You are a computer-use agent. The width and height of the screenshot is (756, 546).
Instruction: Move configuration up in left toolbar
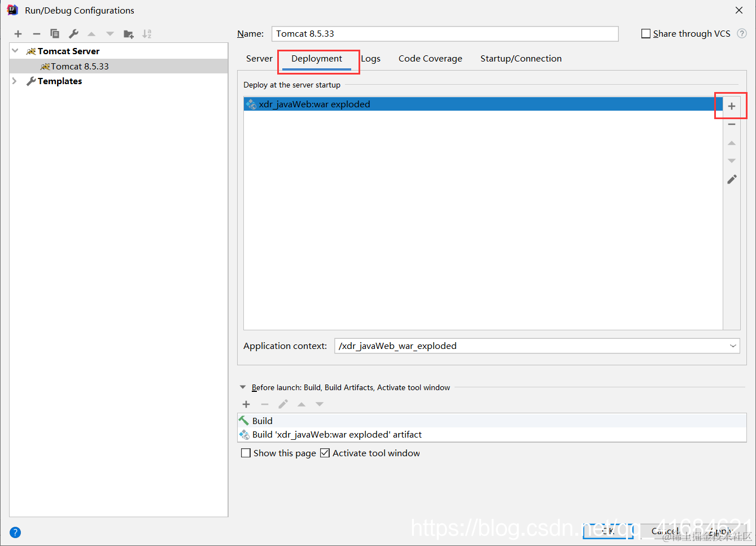tap(91, 34)
